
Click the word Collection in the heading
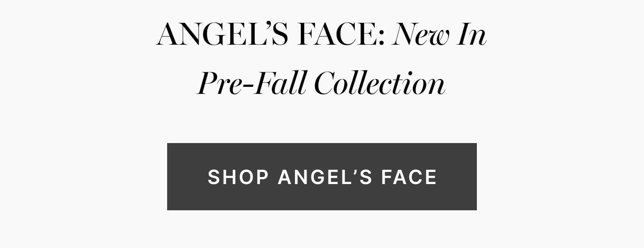coord(380,83)
